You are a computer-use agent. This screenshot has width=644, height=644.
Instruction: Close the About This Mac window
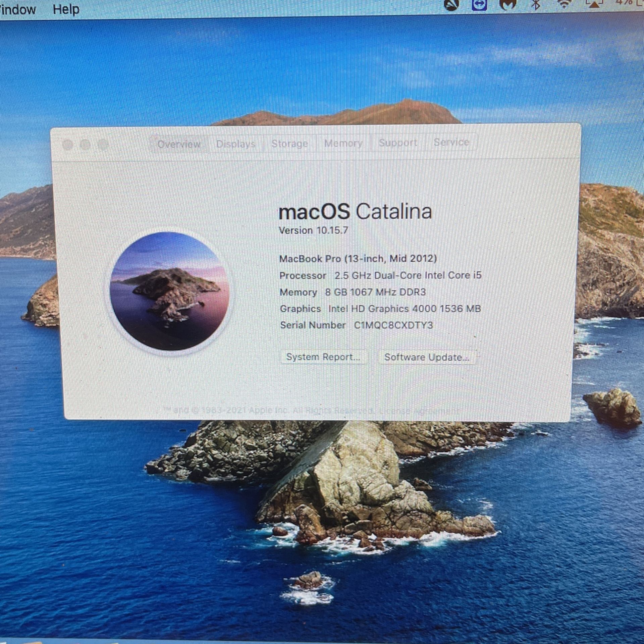68,145
